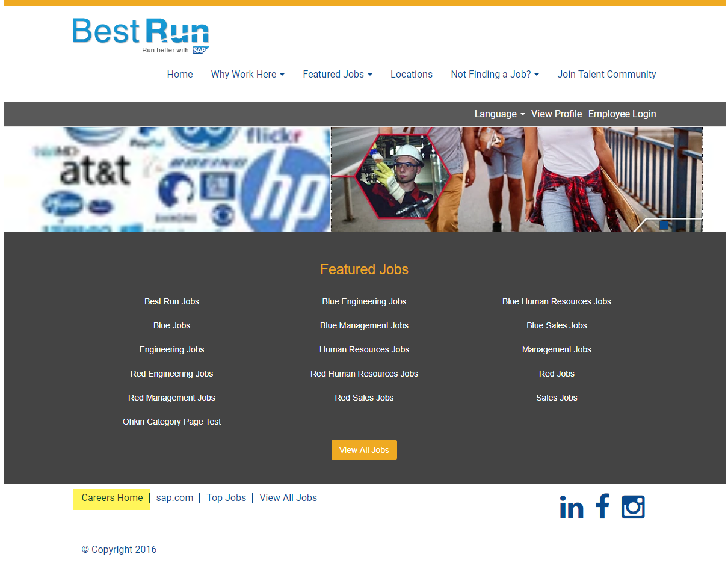Image resolution: width=728 pixels, height=563 pixels.
Task: Open Red Engineering Jobs
Action: 171,374
